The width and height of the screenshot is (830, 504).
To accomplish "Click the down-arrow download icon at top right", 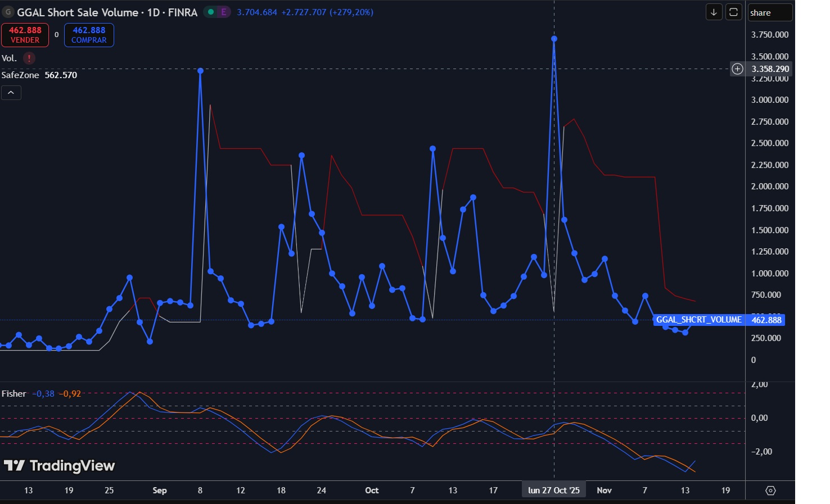I will click(x=714, y=12).
